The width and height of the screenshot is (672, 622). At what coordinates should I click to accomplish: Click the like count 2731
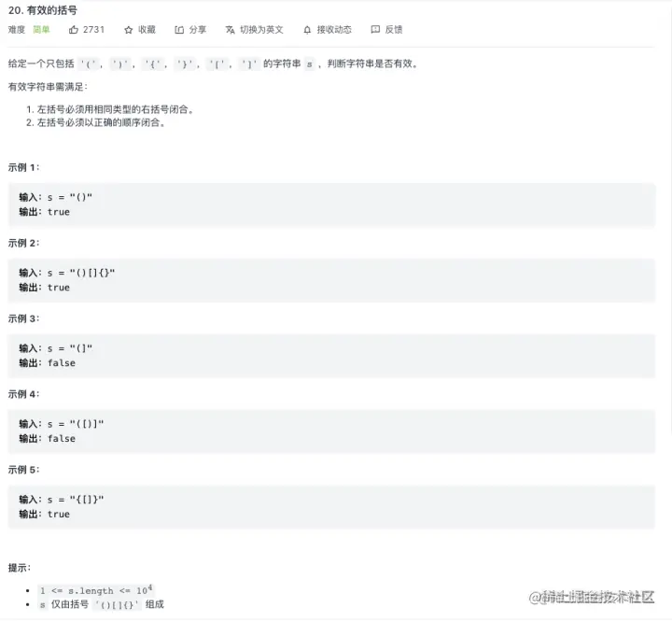pos(94,30)
